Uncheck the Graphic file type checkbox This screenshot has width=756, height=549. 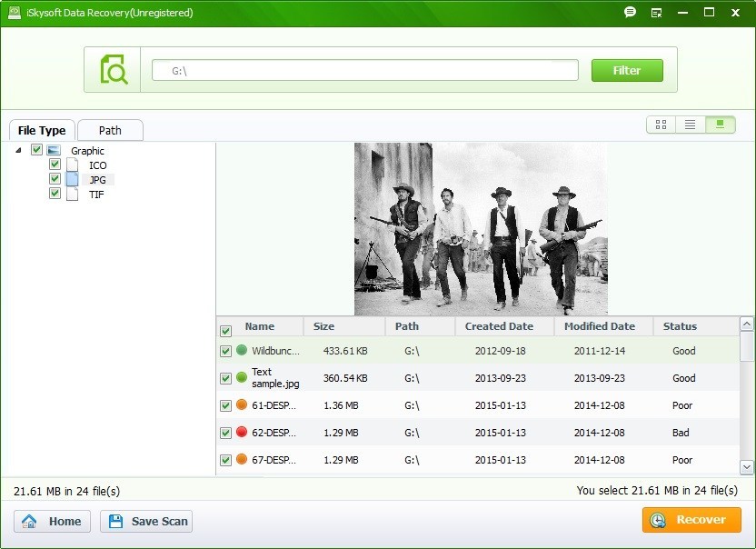(x=37, y=150)
